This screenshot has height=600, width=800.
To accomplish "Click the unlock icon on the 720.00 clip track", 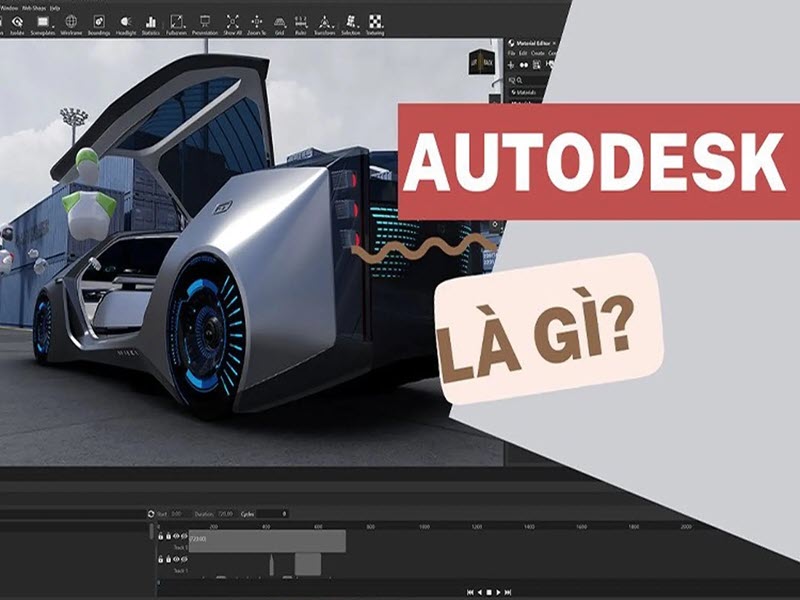I will (x=160, y=536).
